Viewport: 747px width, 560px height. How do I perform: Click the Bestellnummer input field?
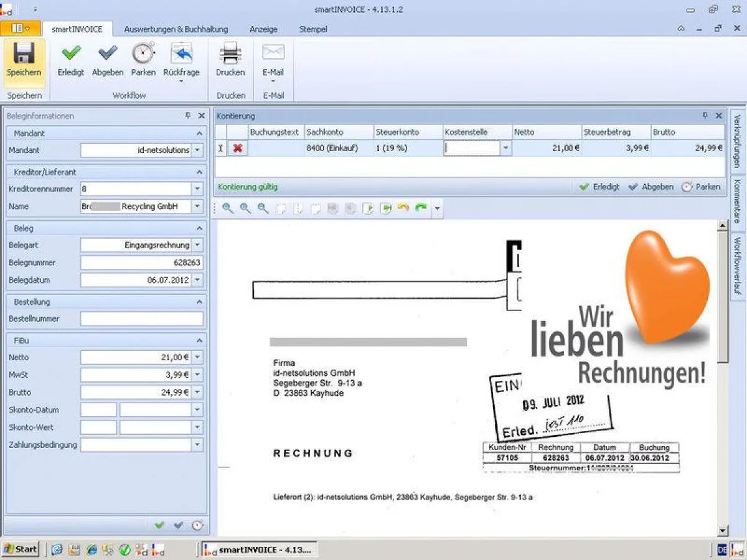(142, 319)
